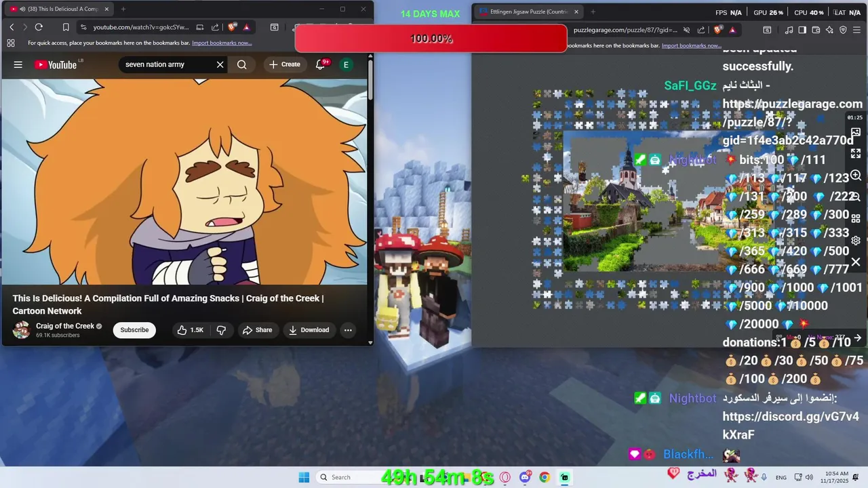Bookmark the YouTube page
868x488 pixels.
66,27
